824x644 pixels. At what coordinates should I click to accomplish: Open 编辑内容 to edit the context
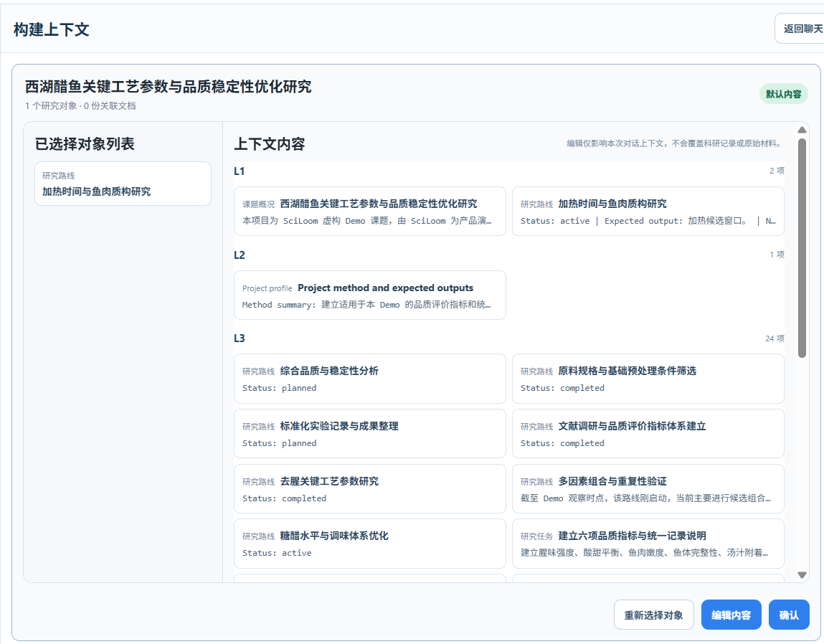point(731,615)
